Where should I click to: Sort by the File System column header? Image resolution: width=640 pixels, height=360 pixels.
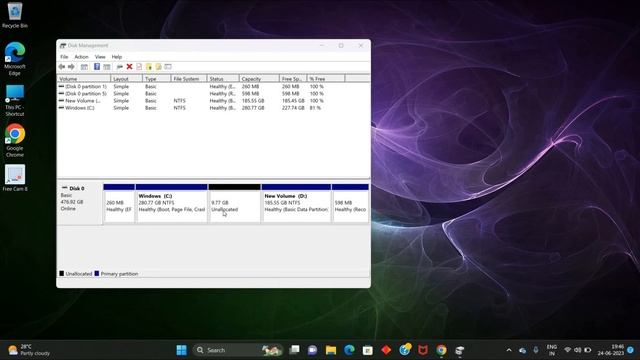(x=189, y=78)
